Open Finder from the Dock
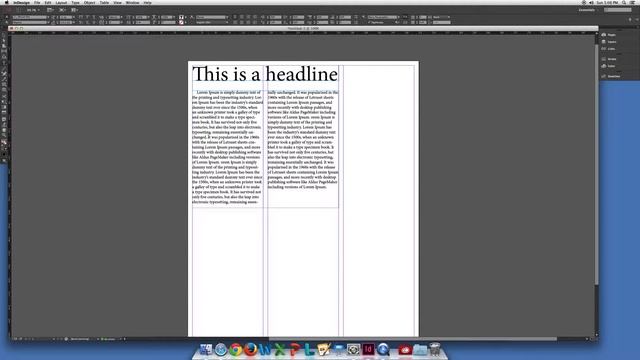 coord(206,349)
